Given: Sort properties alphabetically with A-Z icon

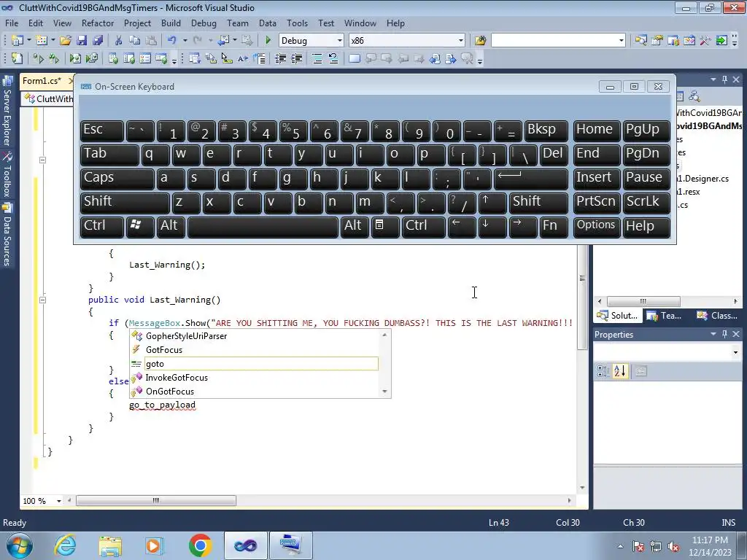Looking at the screenshot, I should click(x=620, y=371).
